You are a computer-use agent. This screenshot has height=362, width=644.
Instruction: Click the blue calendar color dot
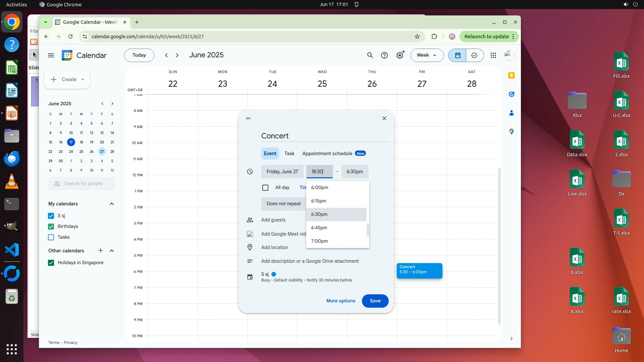pyautogui.click(x=274, y=274)
